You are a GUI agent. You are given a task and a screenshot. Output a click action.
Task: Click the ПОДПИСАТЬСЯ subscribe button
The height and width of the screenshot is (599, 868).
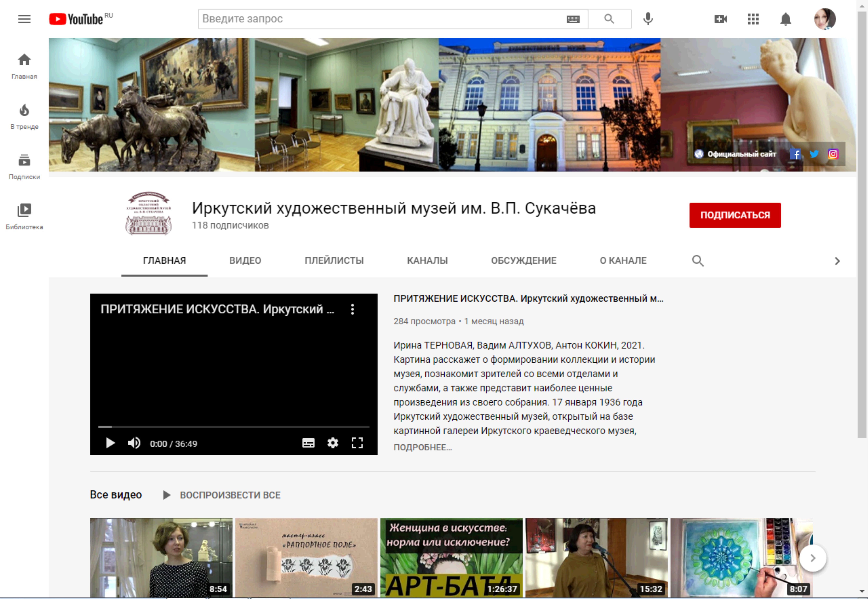(734, 215)
